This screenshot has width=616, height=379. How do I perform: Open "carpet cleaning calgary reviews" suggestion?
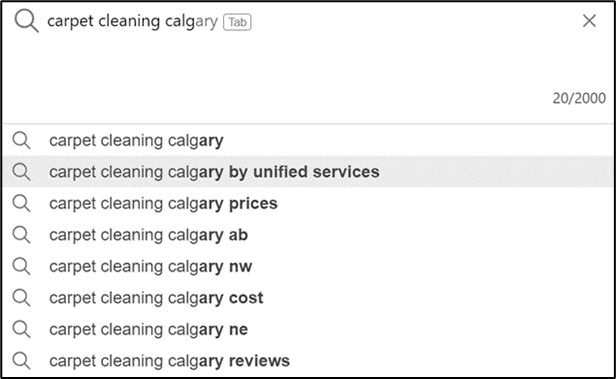(x=308, y=361)
